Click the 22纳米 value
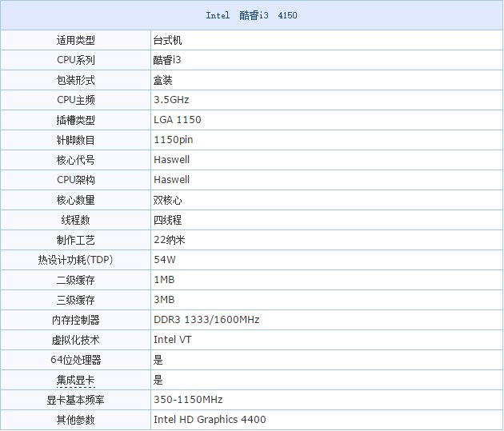 [x=170, y=240]
